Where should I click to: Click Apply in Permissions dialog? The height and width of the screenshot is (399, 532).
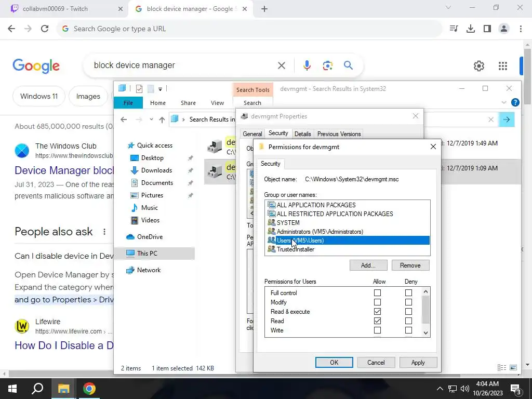(418, 362)
